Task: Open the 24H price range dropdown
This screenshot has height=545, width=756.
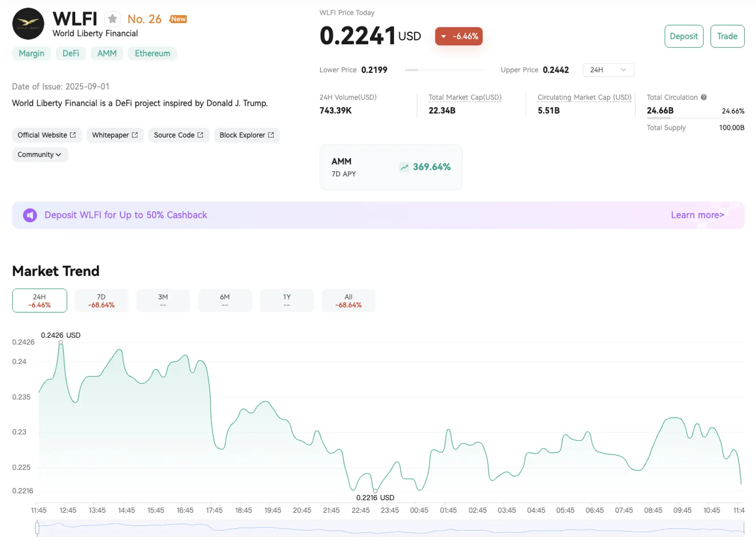Action: click(608, 70)
